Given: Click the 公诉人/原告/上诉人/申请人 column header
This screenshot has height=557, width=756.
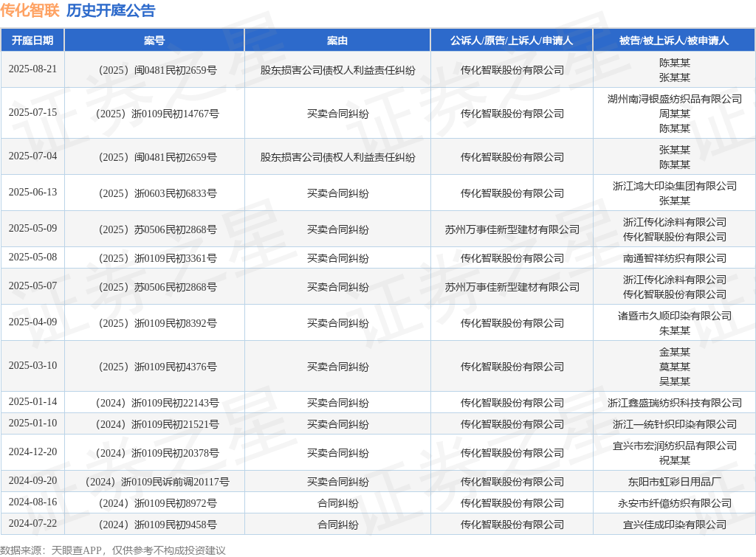Looking at the screenshot, I should click(512, 41).
